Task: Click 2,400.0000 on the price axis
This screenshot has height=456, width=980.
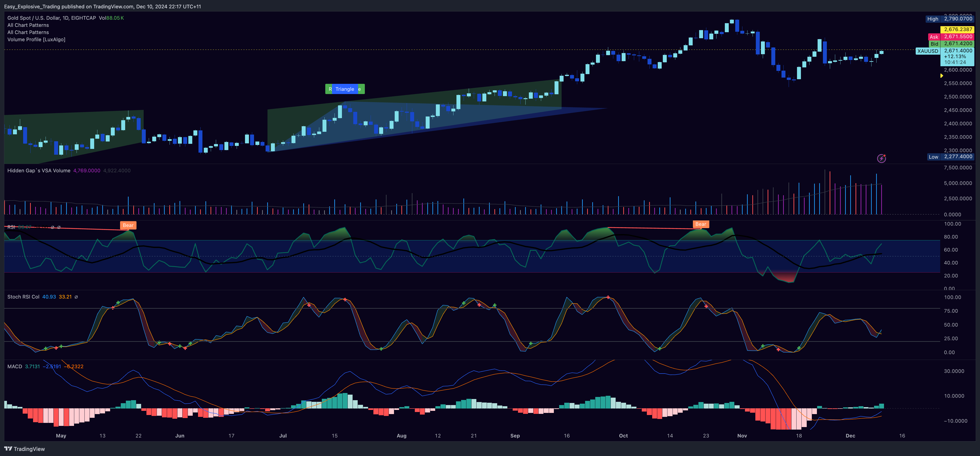Action: pyautogui.click(x=958, y=124)
